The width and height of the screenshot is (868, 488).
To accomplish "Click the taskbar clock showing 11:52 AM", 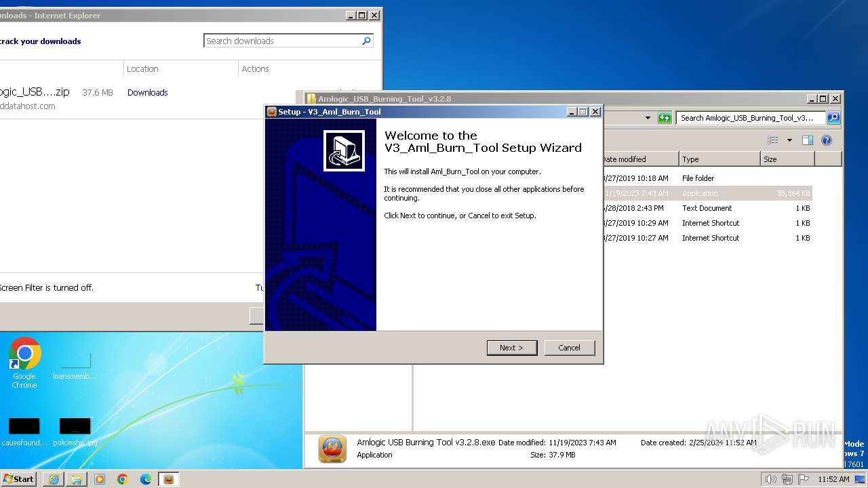I will coord(833,479).
